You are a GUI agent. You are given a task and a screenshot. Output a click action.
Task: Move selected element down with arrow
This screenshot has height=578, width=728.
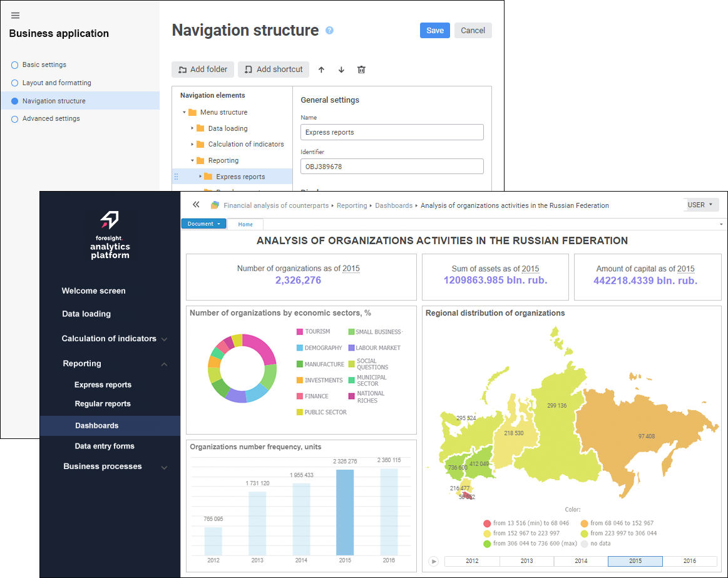(x=341, y=70)
